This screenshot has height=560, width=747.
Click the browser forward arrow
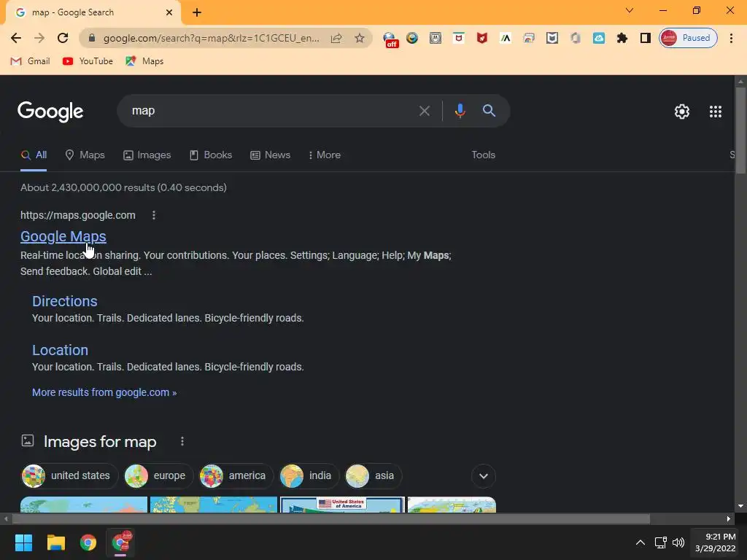[39, 38]
